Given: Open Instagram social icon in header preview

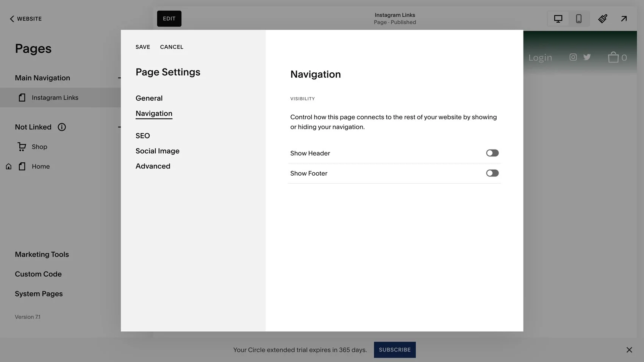Looking at the screenshot, I should [573, 57].
